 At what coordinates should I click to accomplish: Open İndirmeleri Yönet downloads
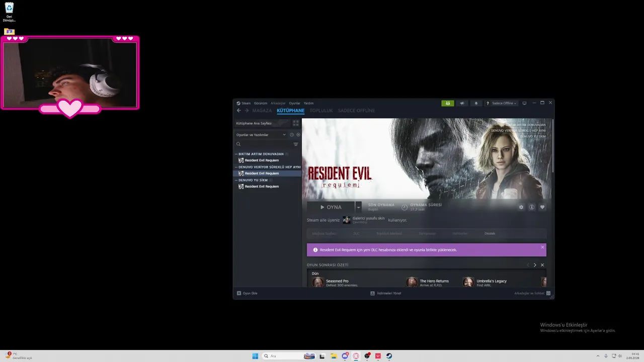(386, 293)
